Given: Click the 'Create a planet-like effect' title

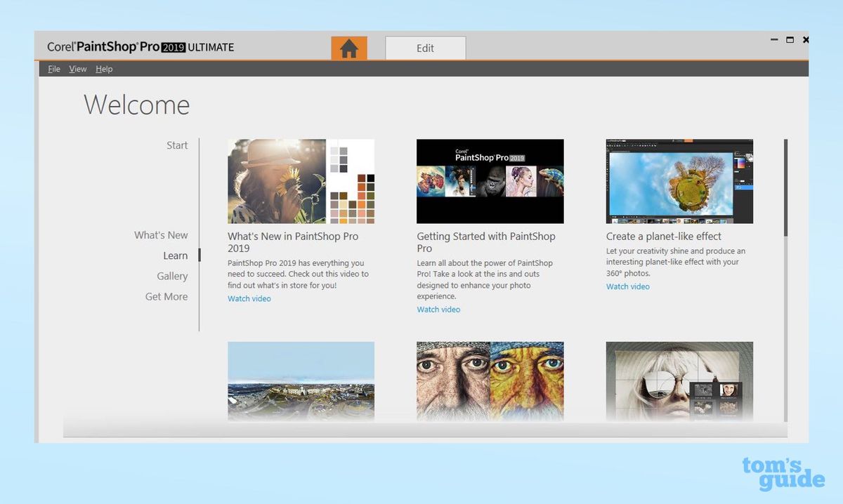Looking at the screenshot, I should tap(664, 237).
